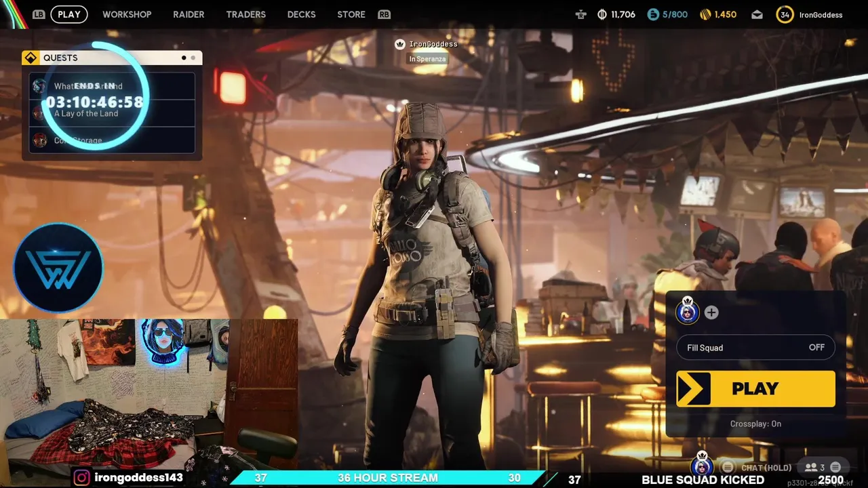Click the yellow Quests diamond icon
868x488 pixels.
click(31, 58)
